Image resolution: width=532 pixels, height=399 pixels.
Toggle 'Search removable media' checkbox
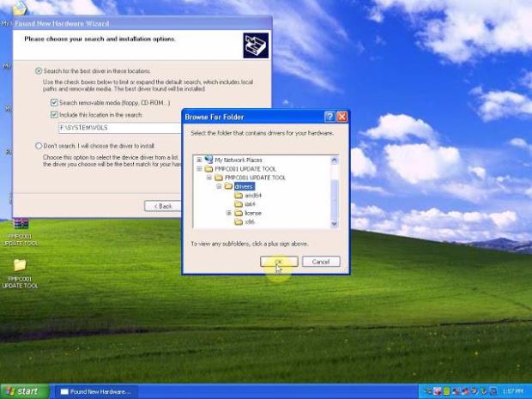pos(54,102)
